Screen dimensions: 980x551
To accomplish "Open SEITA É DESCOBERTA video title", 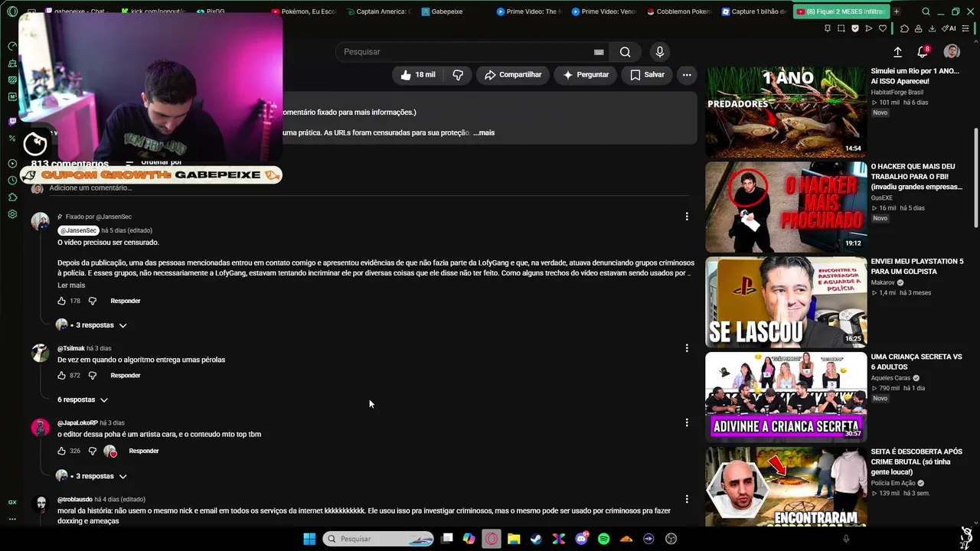I will (916, 462).
